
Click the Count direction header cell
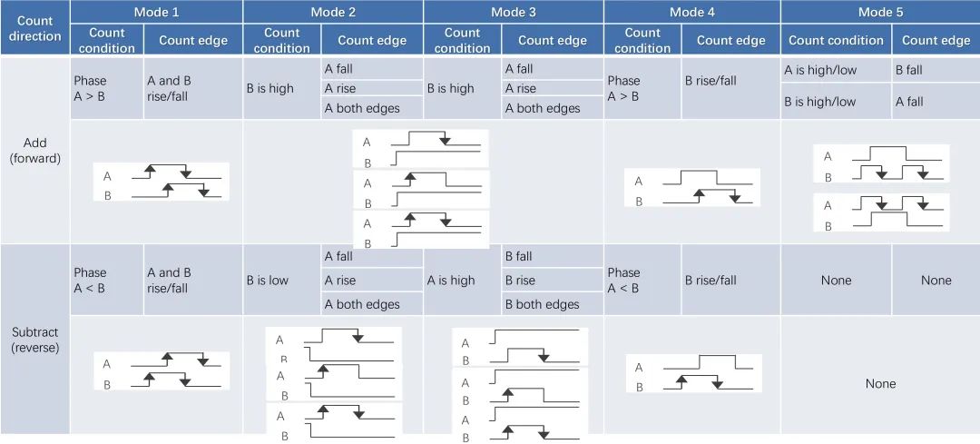click(x=35, y=28)
